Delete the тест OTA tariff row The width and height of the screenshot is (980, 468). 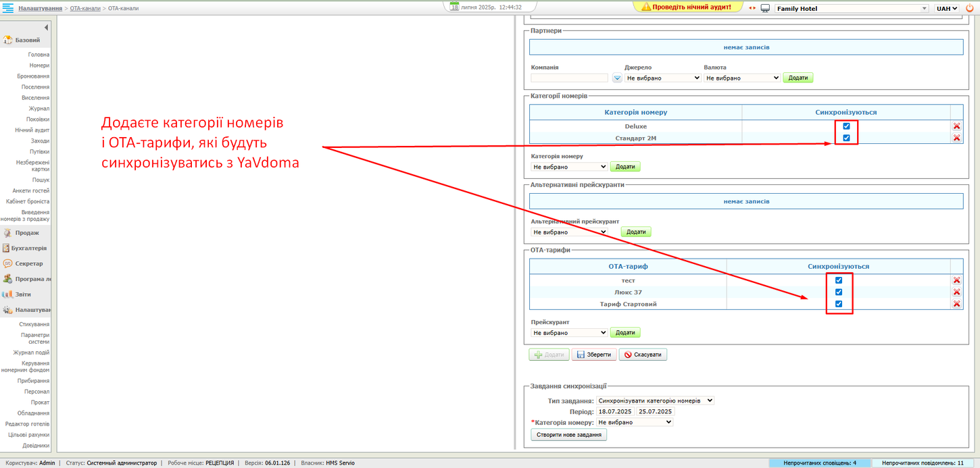pyautogui.click(x=956, y=280)
